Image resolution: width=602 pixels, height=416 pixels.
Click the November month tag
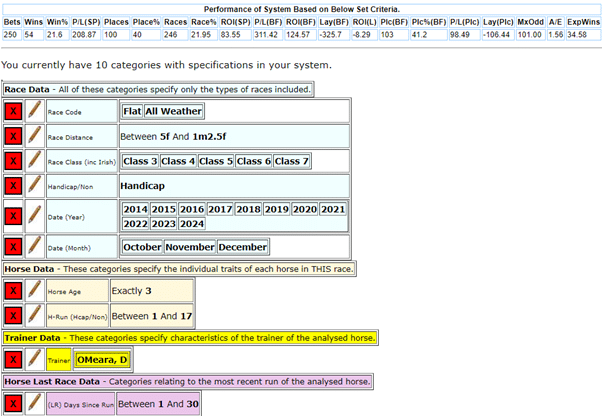click(x=190, y=247)
